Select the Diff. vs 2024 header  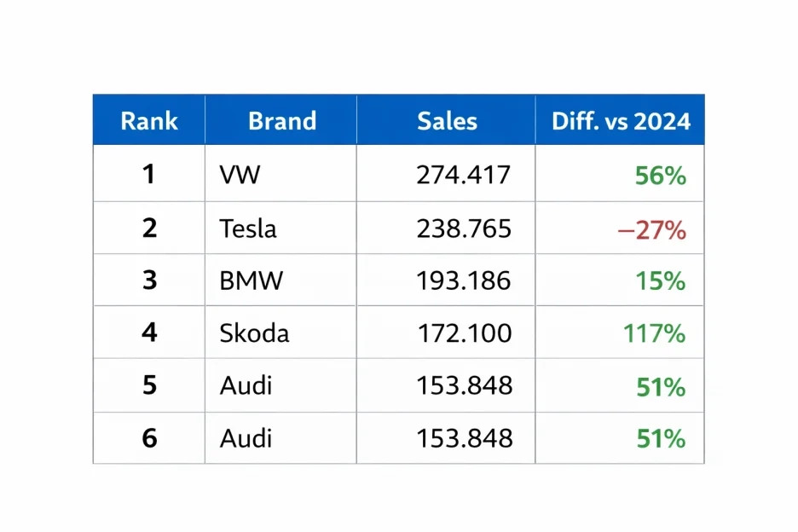(621, 121)
